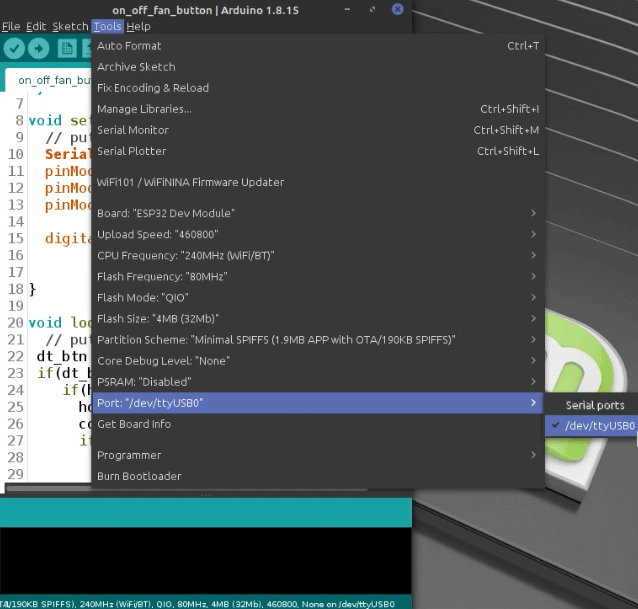This screenshot has height=609, width=638.
Task: Maximize the Arduino window
Action: tap(372, 9)
